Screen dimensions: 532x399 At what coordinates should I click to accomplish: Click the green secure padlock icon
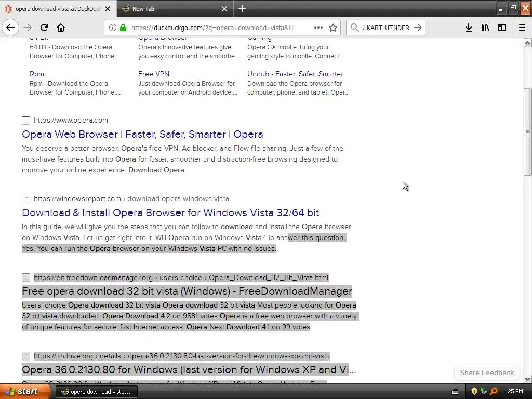point(123,28)
